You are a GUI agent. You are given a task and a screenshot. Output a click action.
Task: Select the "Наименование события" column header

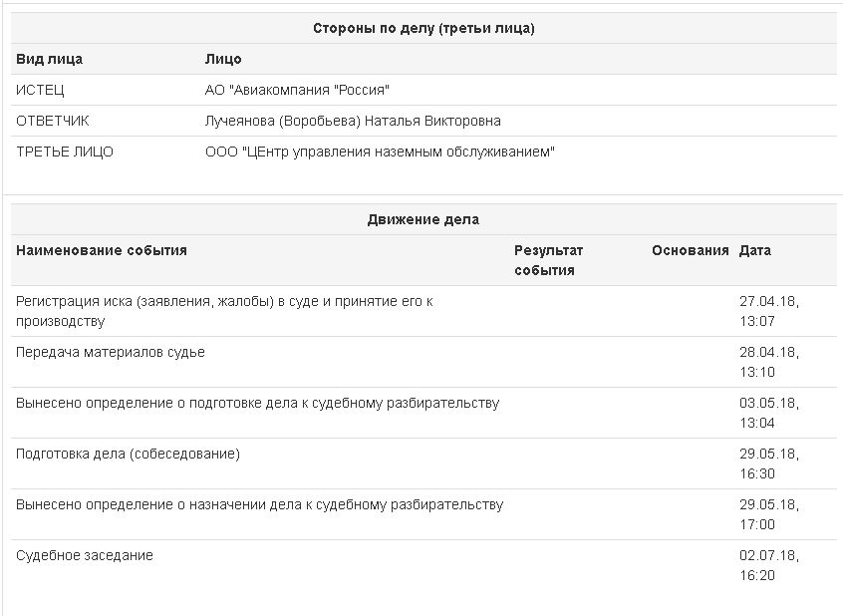click(x=102, y=250)
